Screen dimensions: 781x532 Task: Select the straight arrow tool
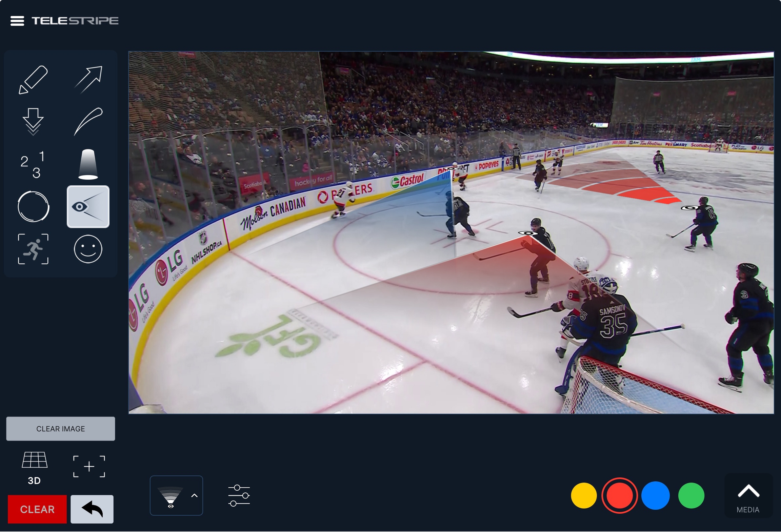(x=88, y=80)
